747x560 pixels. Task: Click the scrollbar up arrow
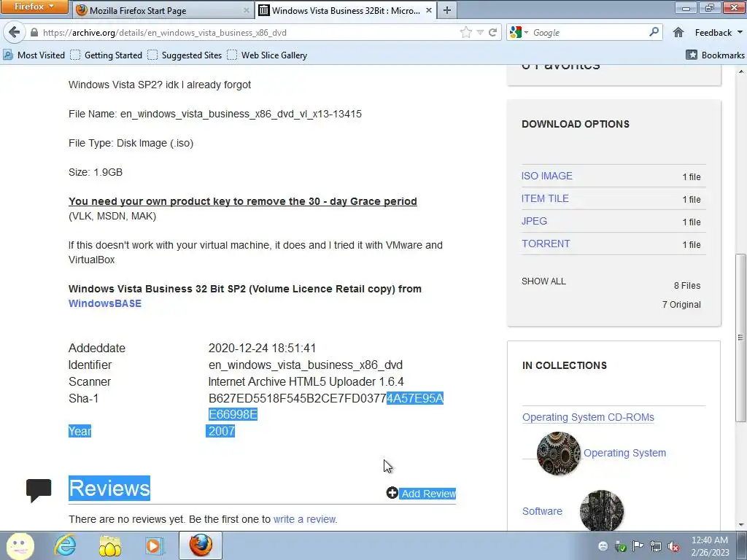(x=741, y=72)
